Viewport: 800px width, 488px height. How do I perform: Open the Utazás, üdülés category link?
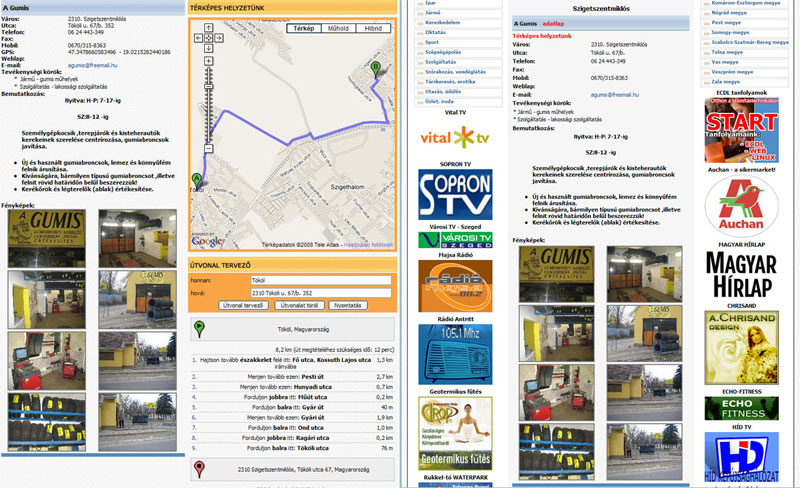click(443, 91)
